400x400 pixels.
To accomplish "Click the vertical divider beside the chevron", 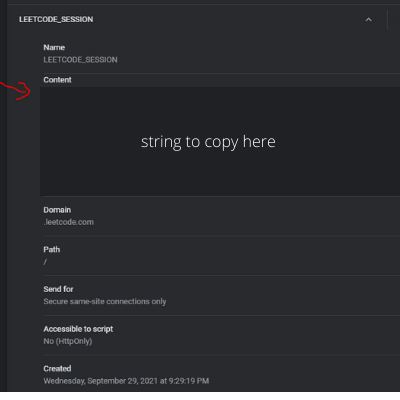I will coord(387,19).
